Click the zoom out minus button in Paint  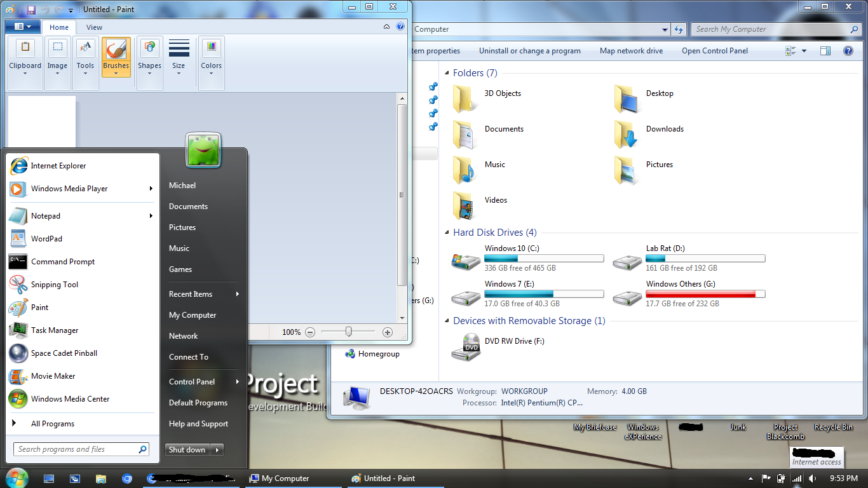pyautogui.click(x=310, y=332)
